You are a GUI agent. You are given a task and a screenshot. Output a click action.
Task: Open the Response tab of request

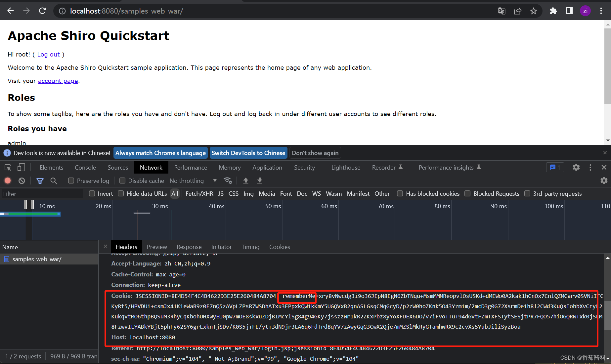[x=189, y=247]
